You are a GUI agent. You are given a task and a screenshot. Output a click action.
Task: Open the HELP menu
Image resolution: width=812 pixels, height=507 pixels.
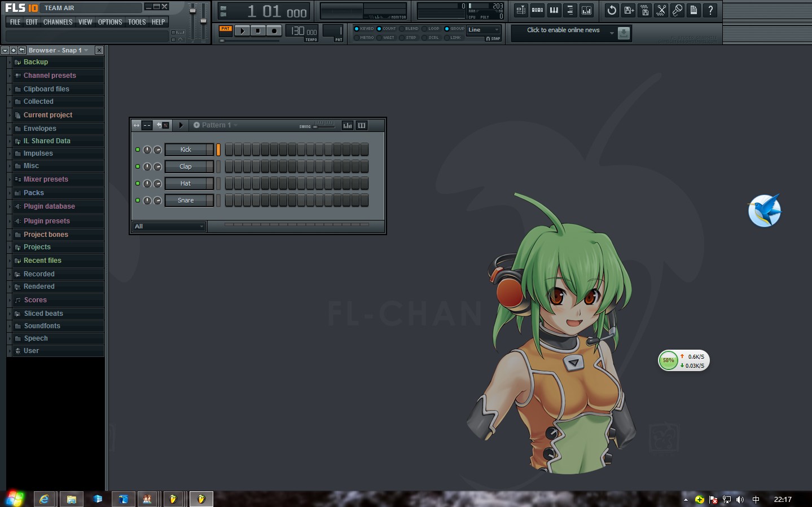click(158, 22)
